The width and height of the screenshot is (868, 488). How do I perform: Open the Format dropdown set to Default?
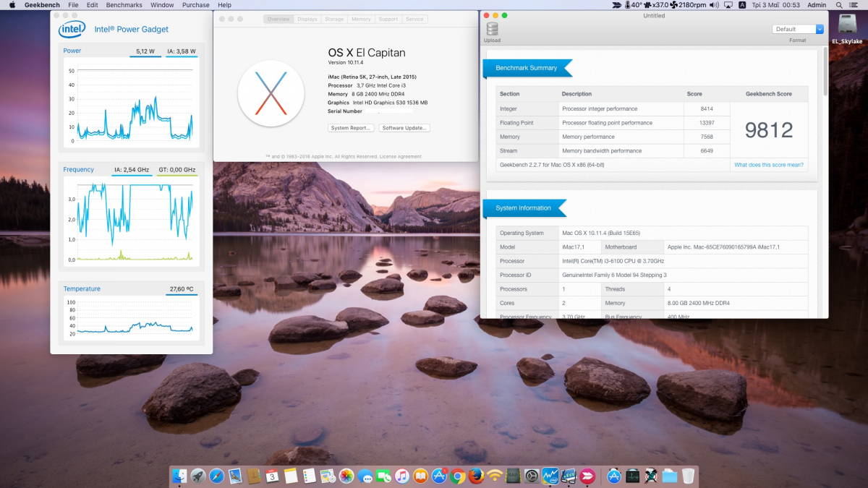[798, 29]
